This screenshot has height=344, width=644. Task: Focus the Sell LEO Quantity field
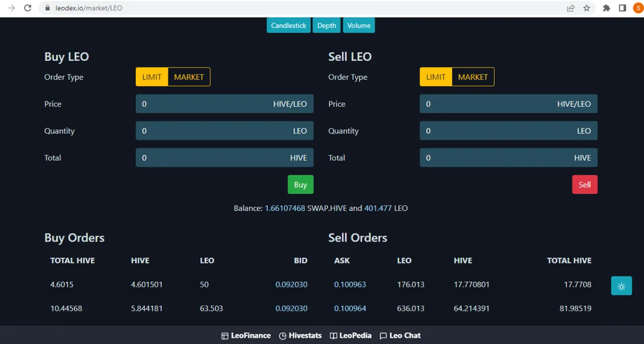click(x=509, y=130)
